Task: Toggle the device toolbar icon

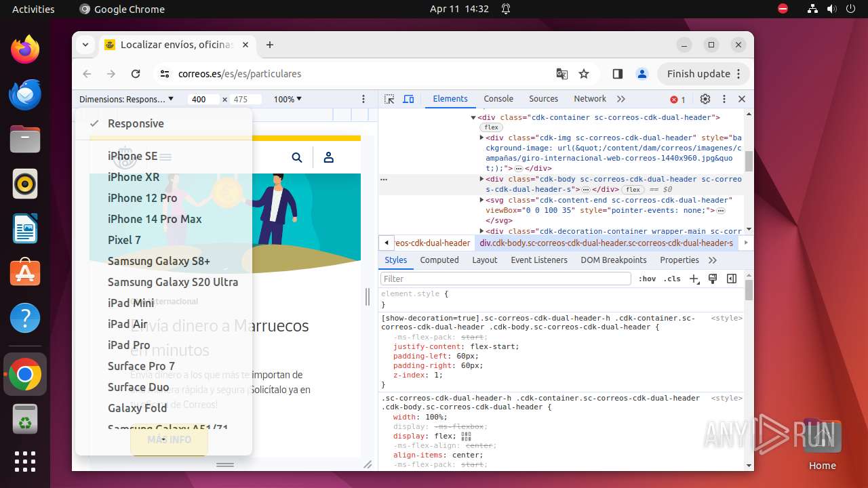Action: pyautogui.click(x=408, y=99)
